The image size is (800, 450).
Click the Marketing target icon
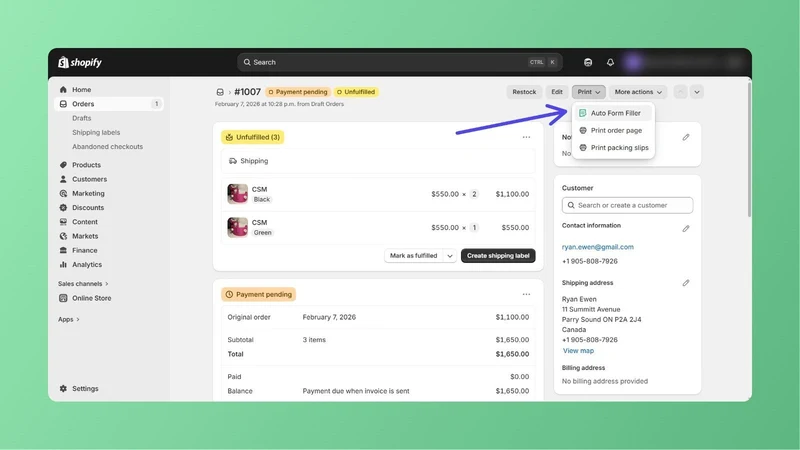coord(63,193)
